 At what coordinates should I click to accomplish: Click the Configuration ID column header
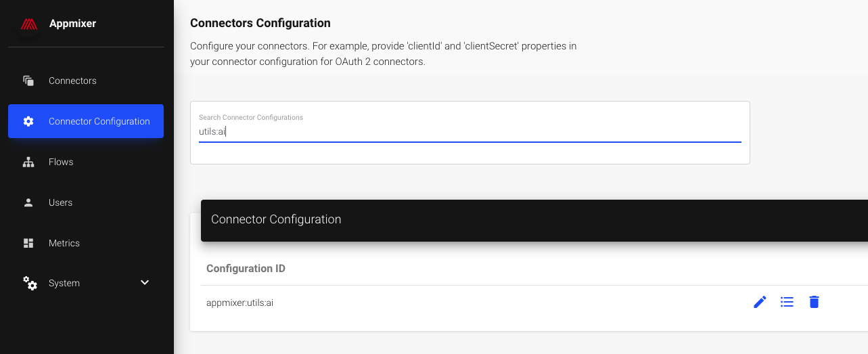pos(246,269)
